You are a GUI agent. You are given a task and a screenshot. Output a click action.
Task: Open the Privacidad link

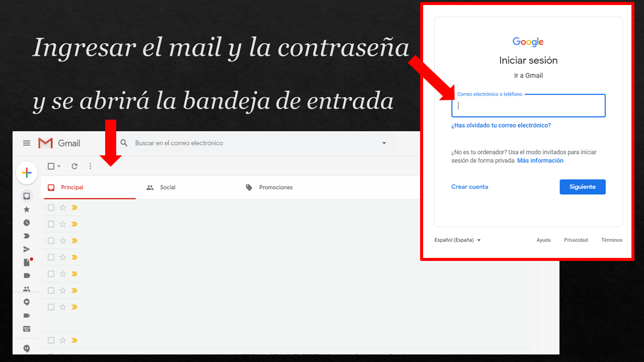(576, 240)
